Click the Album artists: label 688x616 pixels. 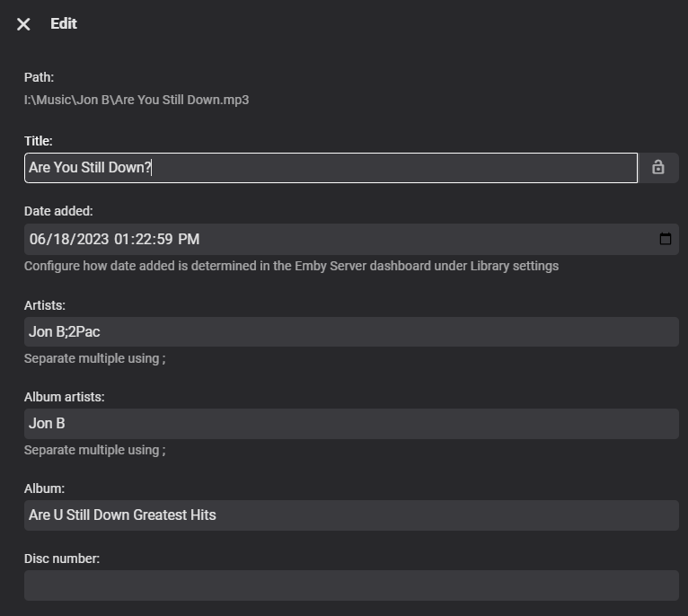click(65, 397)
